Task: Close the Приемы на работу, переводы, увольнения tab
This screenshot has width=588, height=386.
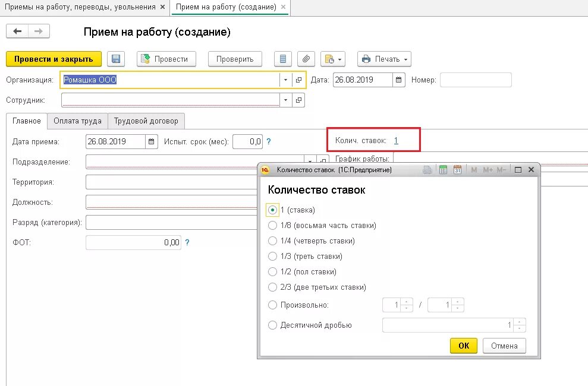Action: coord(162,7)
